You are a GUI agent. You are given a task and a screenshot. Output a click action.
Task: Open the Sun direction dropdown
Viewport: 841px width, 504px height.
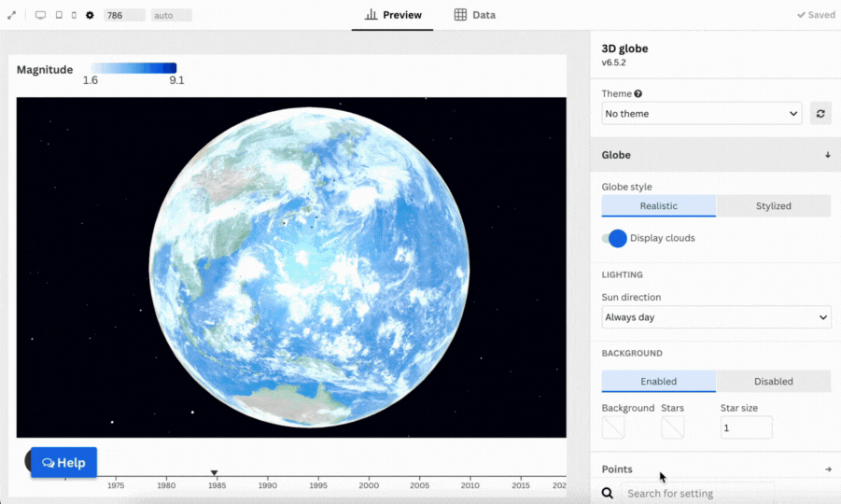(716, 317)
